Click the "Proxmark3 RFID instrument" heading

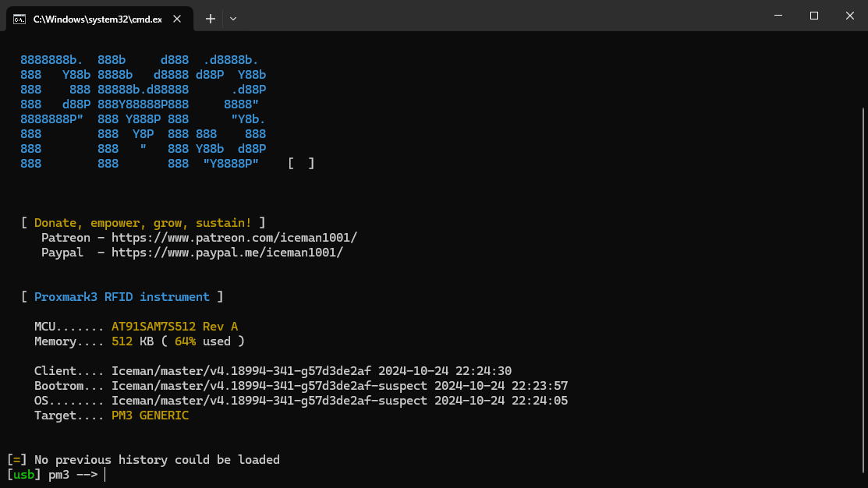(x=122, y=297)
